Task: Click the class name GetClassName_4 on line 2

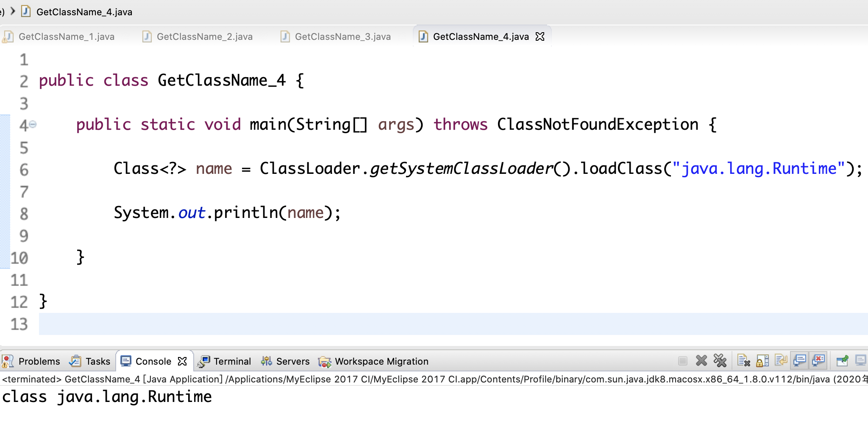Action: (x=222, y=81)
